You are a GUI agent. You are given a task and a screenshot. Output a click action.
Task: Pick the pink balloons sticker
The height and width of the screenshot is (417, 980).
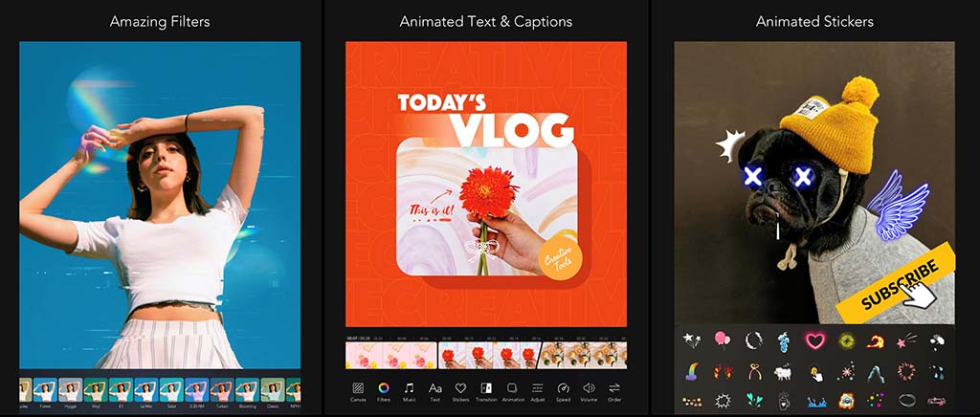click(723, 340)
